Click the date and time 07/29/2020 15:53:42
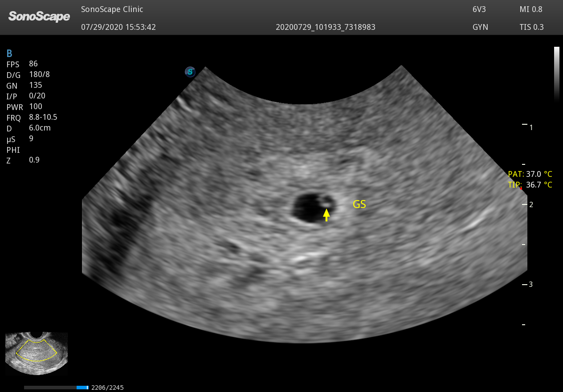563x392 pixels. tap(118, 27)
